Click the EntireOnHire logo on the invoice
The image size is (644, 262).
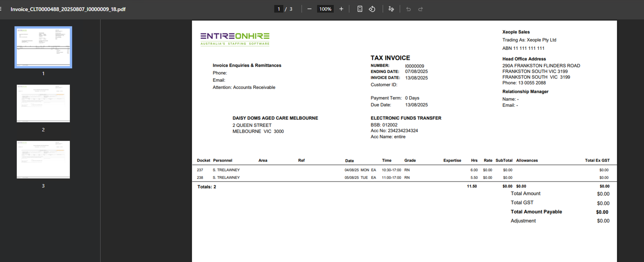coord(235,39)
